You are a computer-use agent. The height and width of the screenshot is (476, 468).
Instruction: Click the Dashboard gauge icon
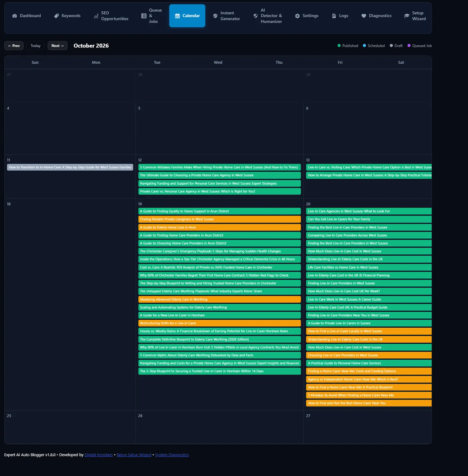click(15, 16)
